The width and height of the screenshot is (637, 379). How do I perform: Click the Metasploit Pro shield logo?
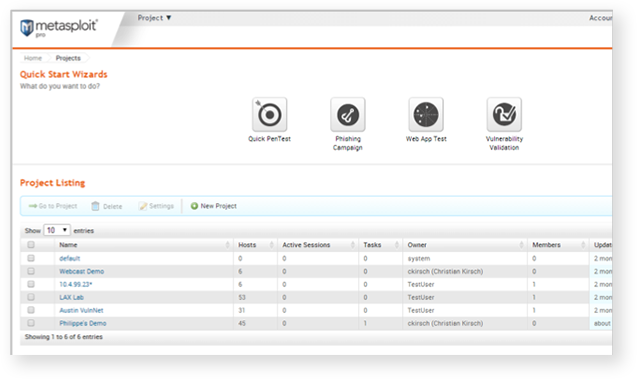click(x=27, y=28)
